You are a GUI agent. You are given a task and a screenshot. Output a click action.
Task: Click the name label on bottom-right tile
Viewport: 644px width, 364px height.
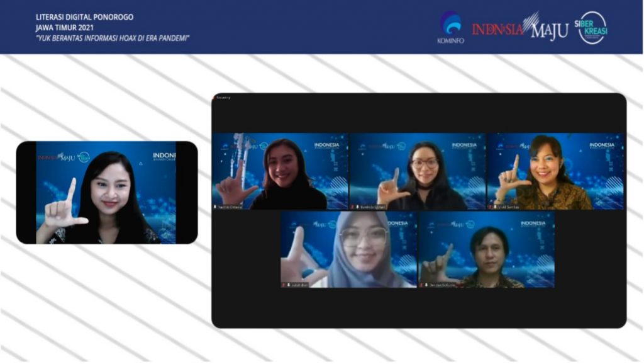(x=440, y=285)
